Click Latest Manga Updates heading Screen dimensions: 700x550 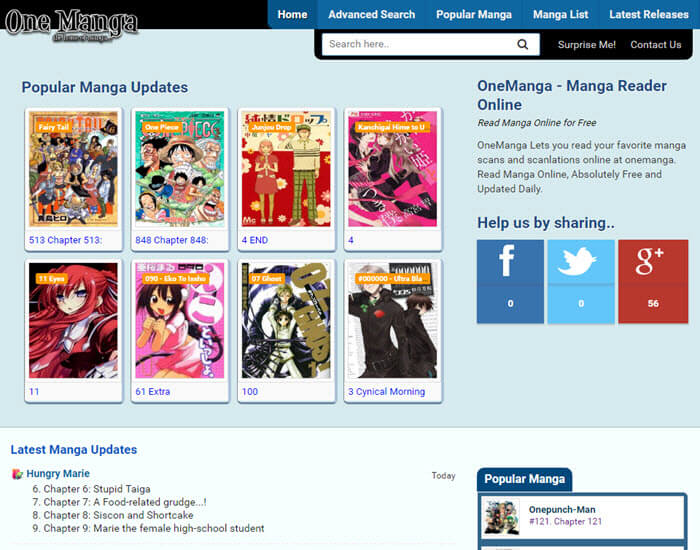coord(74,450)
